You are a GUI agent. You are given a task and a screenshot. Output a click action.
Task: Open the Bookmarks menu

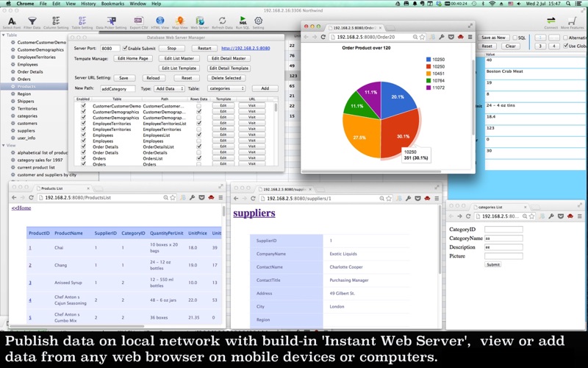pyautogui.click(x=112, y=4)
